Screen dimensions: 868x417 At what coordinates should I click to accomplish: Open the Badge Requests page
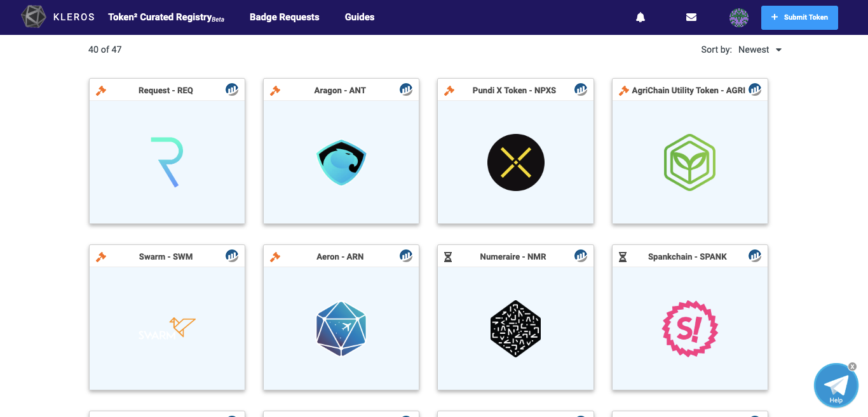(285, 17)
